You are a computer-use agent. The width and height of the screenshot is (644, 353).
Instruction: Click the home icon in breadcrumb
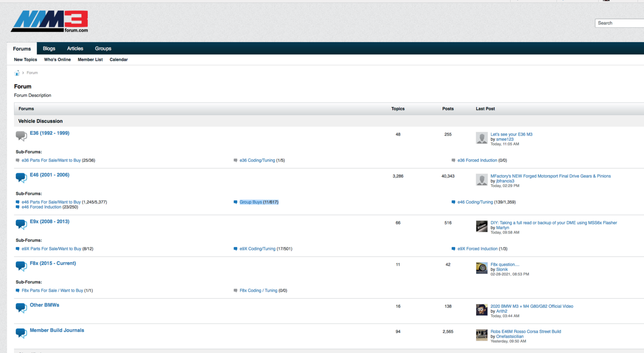[17, 73]
